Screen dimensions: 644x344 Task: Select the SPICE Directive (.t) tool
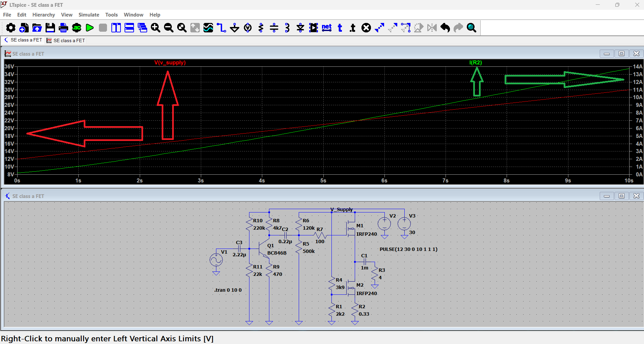click(353, 28)
